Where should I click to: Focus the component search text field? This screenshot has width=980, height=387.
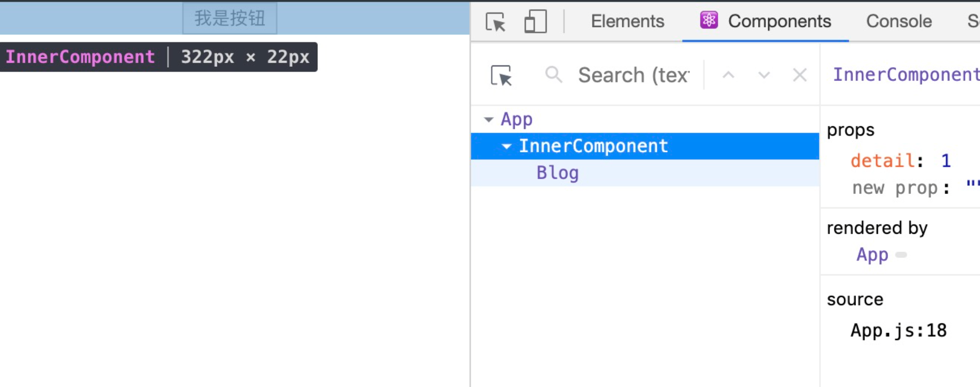[x=634, y=75]
